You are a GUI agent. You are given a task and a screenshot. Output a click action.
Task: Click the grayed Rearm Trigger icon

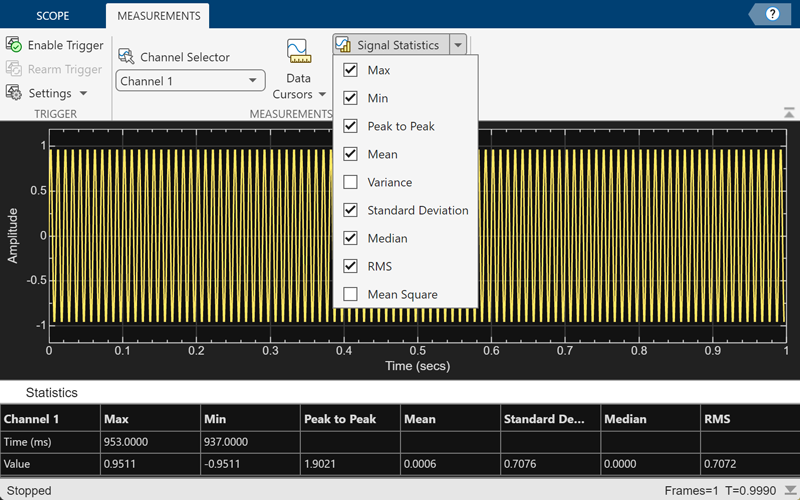14,69
